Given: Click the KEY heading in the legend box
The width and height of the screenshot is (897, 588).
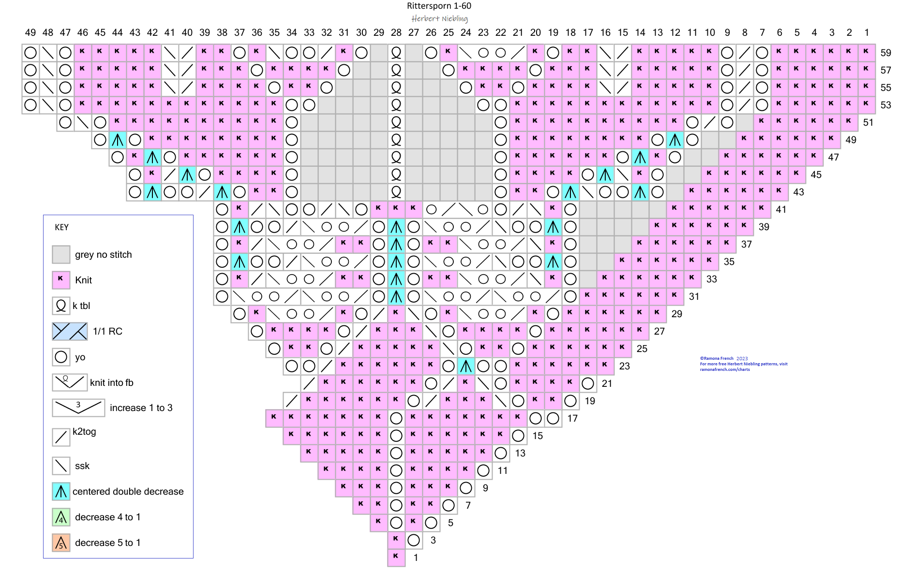Looking at the screenshot, I should tap(61, 227).
